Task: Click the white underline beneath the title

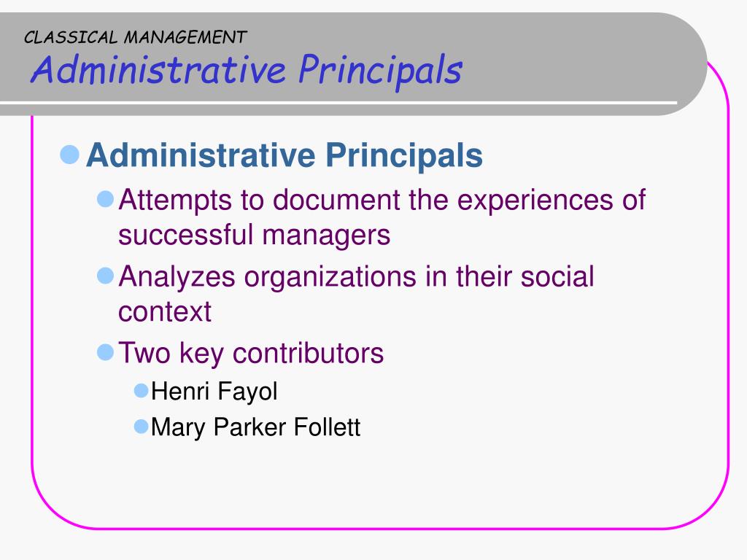Action: 338,103
